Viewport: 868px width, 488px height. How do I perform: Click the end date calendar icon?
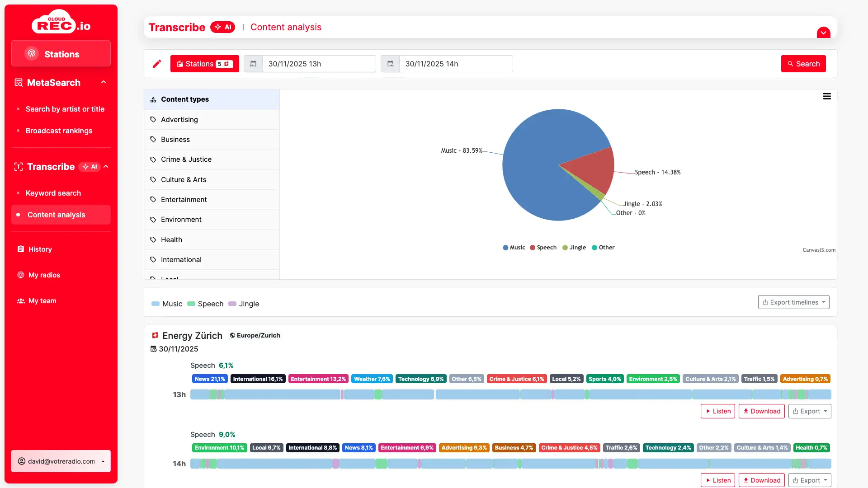390,64
